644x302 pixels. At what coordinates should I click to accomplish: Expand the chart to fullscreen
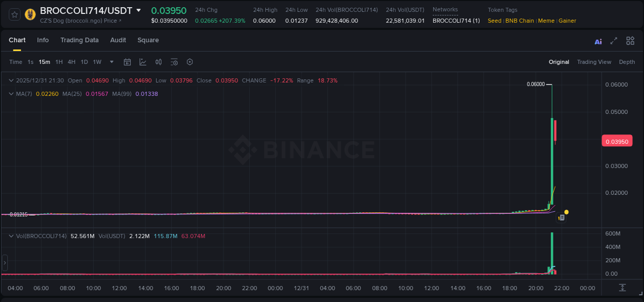613,41
